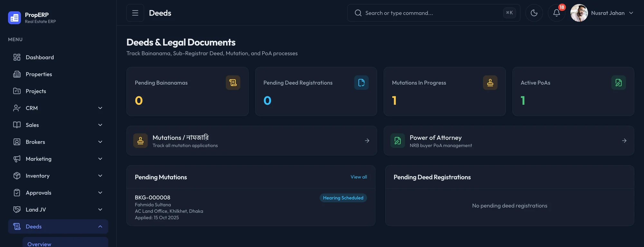Go to Properties in the sidebar

coord(58,74)
